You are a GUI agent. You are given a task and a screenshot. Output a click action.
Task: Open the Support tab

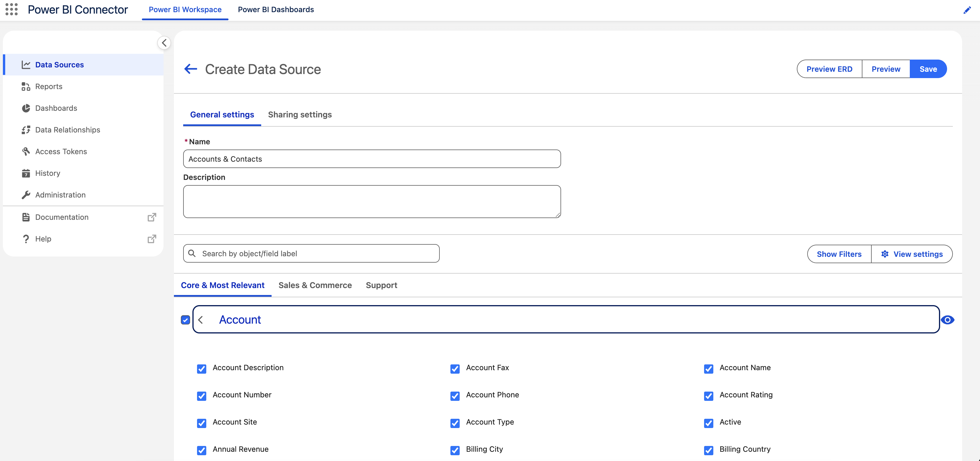tap(381, 285)
